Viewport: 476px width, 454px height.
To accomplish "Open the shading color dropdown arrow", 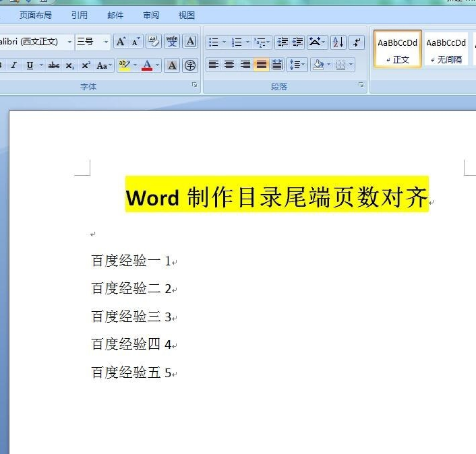I will 329,65.
